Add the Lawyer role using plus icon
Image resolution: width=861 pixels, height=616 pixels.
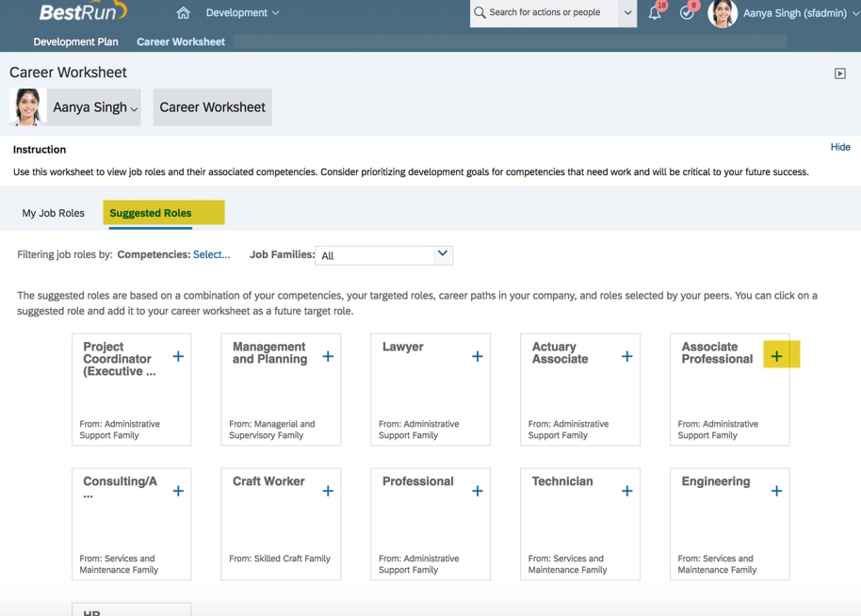point(478,356)
